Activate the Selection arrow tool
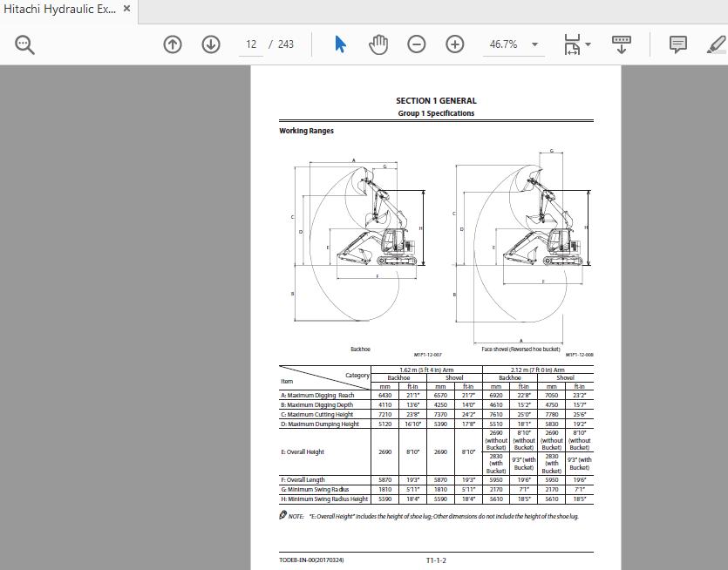728x570 pixels. (x=341, y=44)
